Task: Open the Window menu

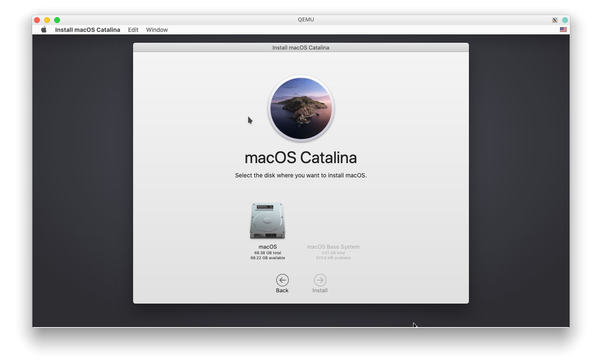Action: (157, 30)
